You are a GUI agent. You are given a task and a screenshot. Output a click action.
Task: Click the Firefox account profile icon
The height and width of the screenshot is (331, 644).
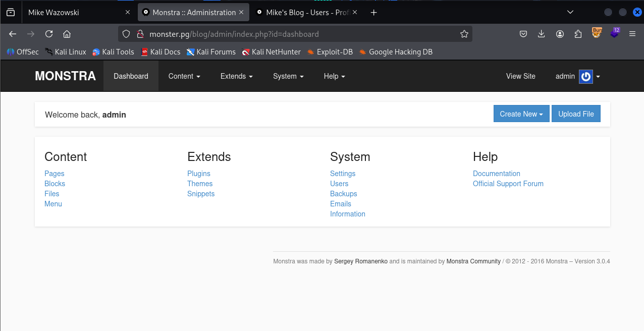pyautogui.click(x=560, y=34)
